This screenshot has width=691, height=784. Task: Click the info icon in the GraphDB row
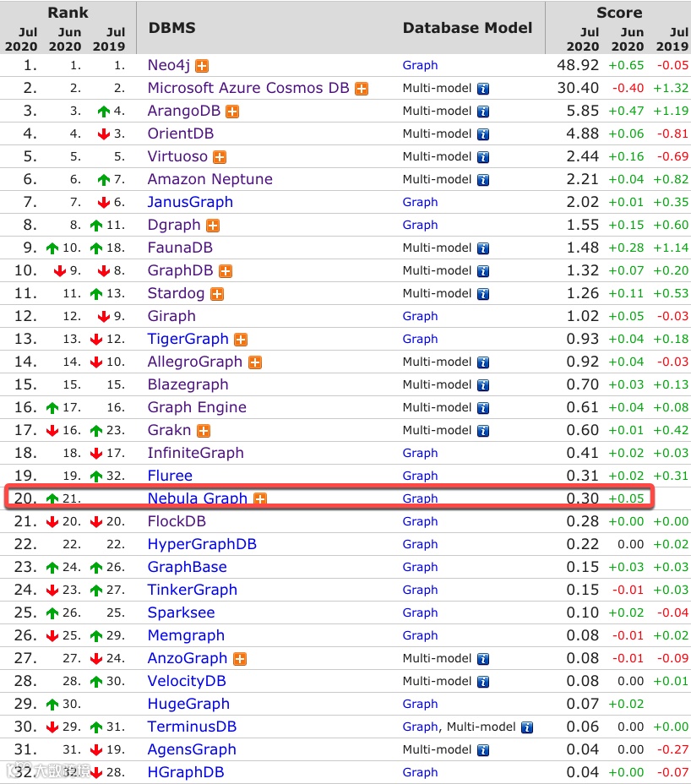tap(483, 271)
